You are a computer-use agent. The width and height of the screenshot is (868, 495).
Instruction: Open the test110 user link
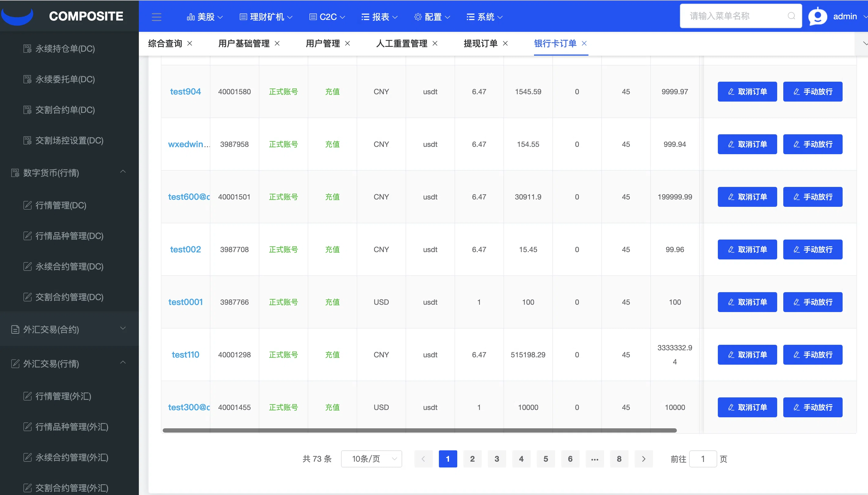click(185, 355)
